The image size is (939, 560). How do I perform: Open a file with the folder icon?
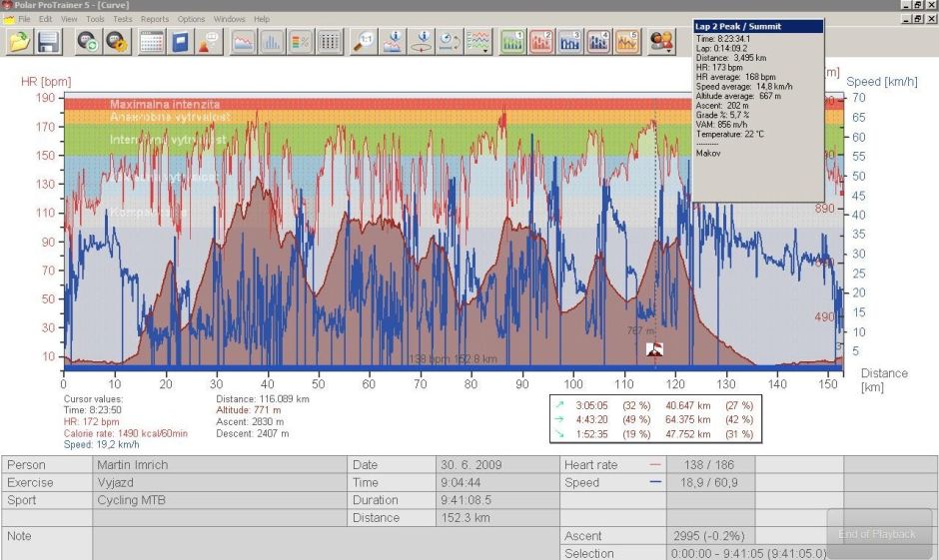[x=20, y=41]
